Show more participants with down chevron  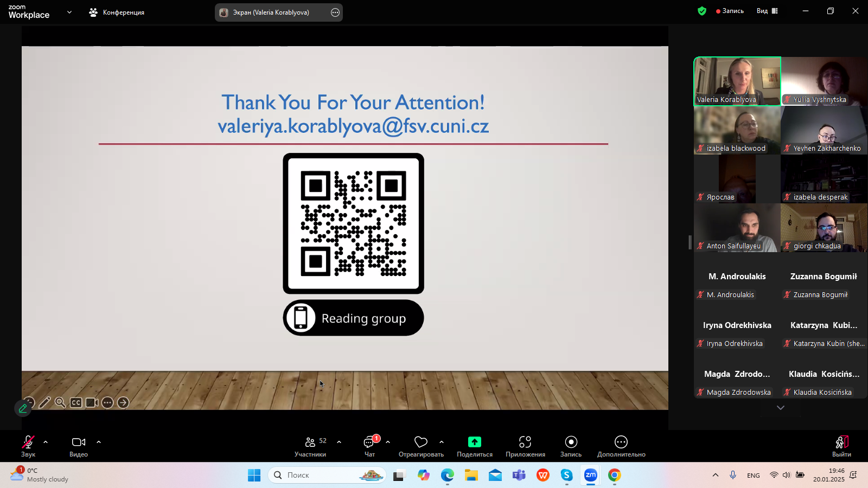(x=781, y=408)
